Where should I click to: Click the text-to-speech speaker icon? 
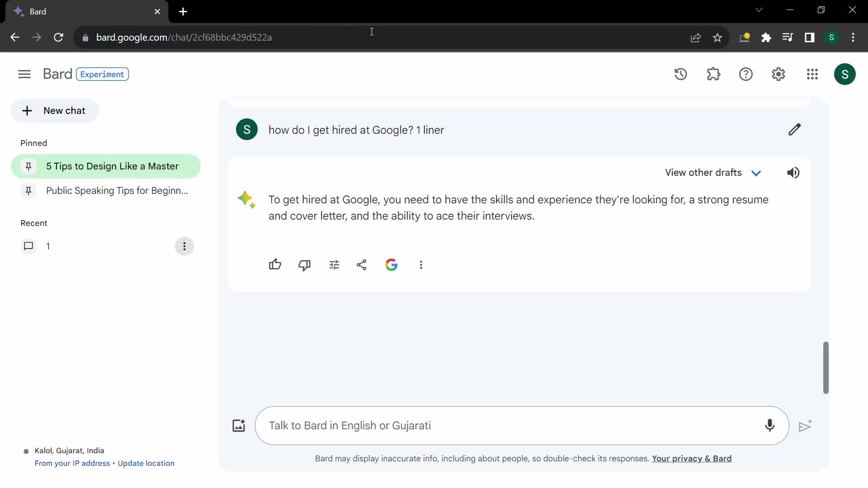click(793, 172)
